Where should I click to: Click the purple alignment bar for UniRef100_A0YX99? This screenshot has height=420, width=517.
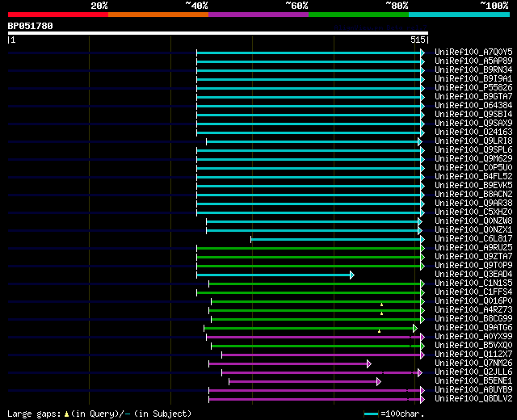point(313,338)
